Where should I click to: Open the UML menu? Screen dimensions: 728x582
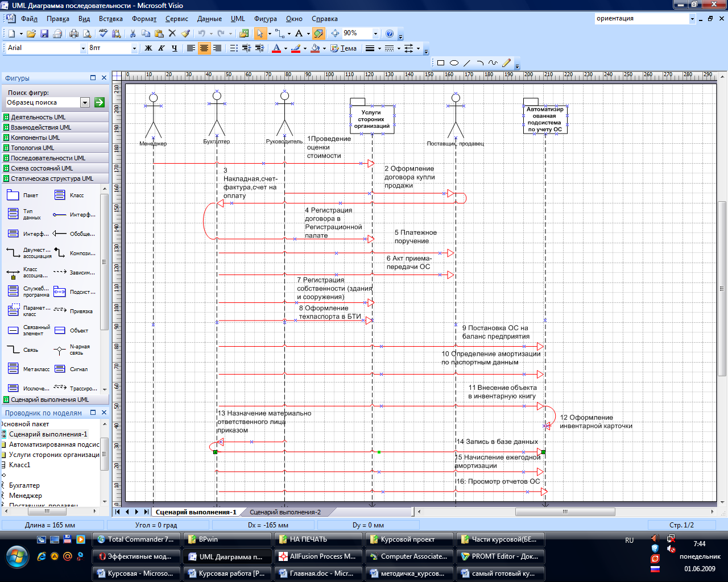click(x=238, y=19)
